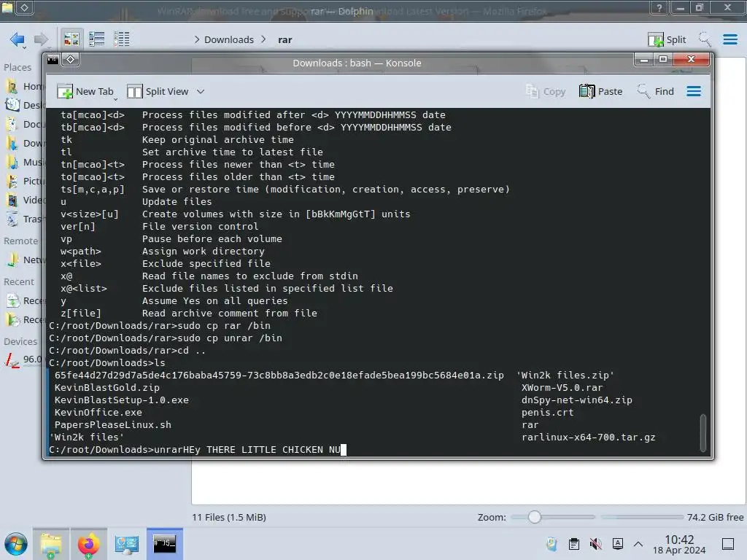
Task: Expand the chevron before Downloads breadcrumb
Action: coord(197,39)
